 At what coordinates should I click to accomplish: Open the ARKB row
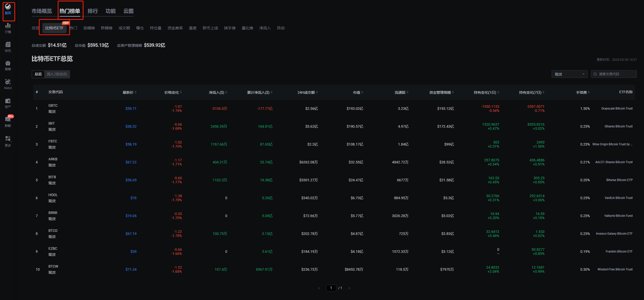point(334,162)
